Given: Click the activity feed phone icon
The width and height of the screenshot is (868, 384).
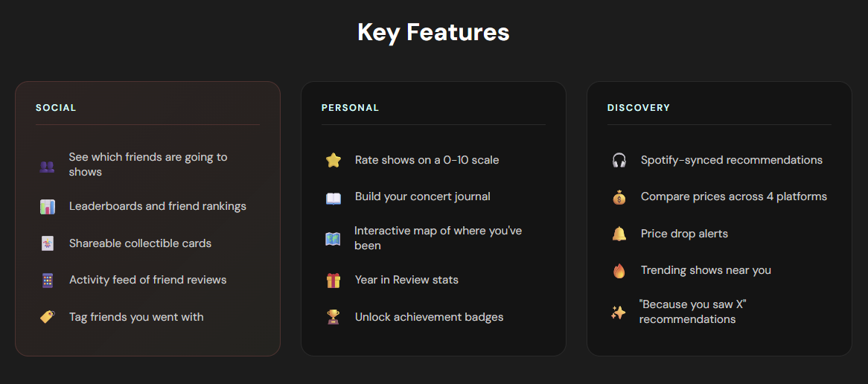Looking at the screenshot, I should [48, 281].
